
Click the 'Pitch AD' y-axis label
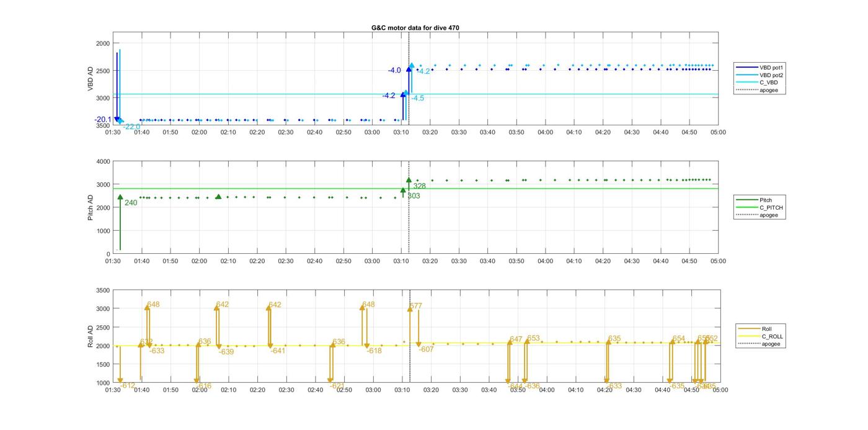[x=91, y=207]
